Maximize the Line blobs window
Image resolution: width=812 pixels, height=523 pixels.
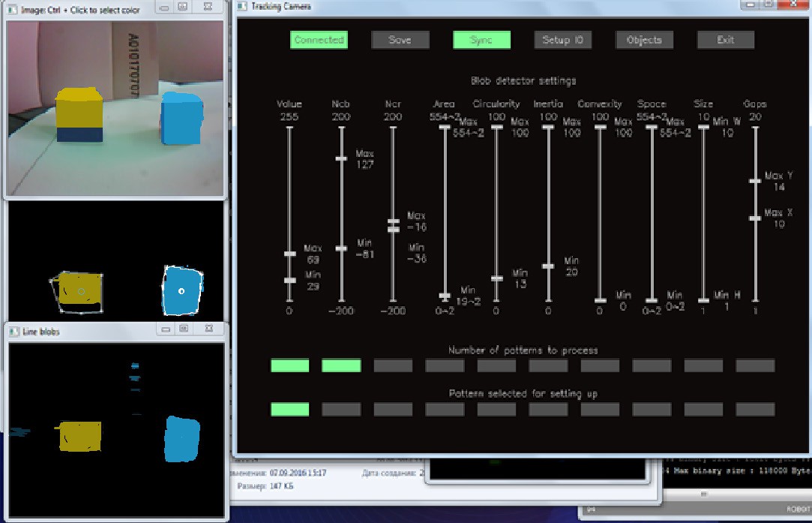(x=184, y=329)
